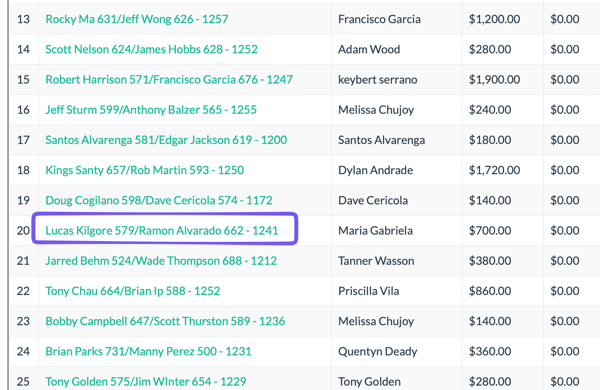Select the Maria Gabriela cell in row 20
Screen dimensions: 600x390
[x=375, y=231]
